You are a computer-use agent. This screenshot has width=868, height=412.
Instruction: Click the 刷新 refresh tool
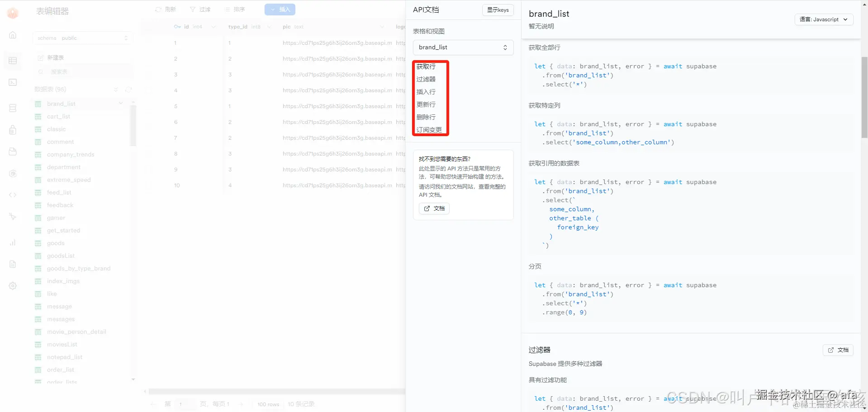[165, 9]
